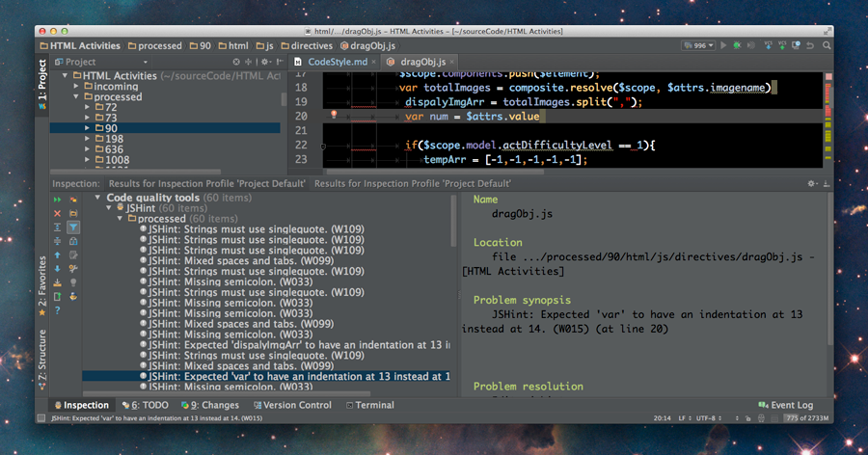Click the inspector hat icon at the bottom of the inspection toolbar
868x455 pixels.
[x=73, y=296]
